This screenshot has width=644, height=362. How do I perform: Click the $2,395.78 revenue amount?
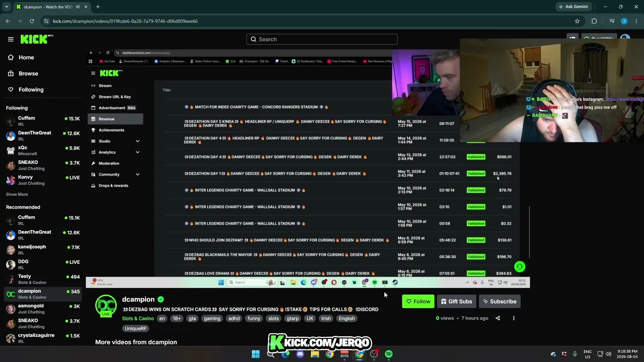(x=502, y=173)
